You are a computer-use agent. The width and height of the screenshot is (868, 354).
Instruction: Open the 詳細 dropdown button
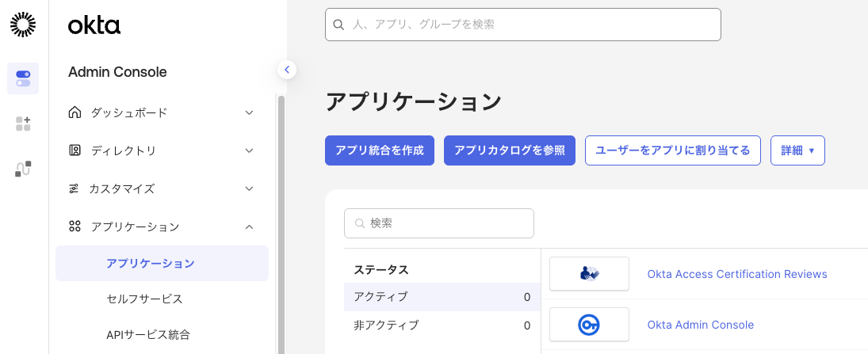(797, 150)
